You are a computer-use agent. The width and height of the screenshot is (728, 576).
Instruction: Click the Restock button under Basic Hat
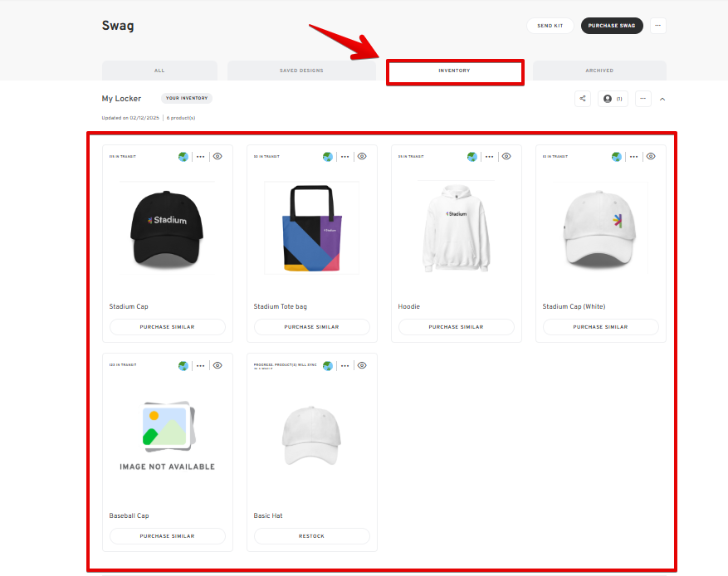(311, 536)
